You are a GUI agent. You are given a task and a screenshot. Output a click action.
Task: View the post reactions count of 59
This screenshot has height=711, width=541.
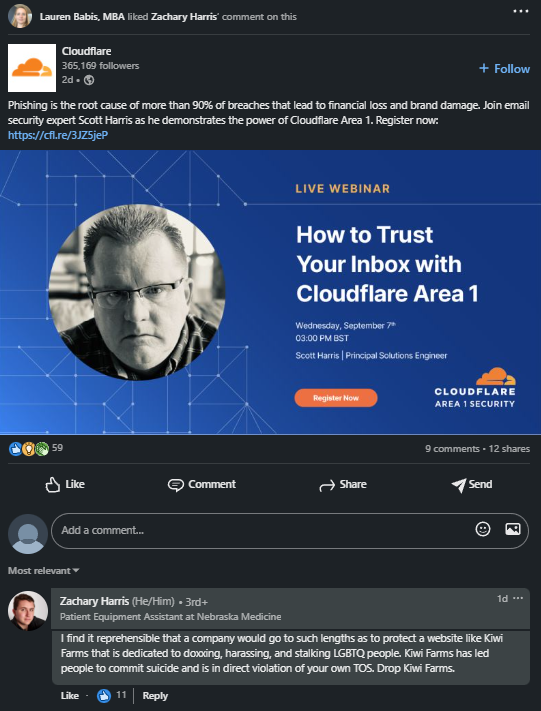[36, 448]
